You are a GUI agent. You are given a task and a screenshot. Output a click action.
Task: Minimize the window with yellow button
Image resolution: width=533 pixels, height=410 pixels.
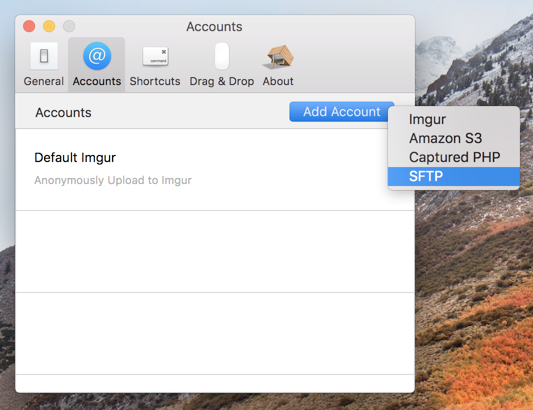coord(49,26)
